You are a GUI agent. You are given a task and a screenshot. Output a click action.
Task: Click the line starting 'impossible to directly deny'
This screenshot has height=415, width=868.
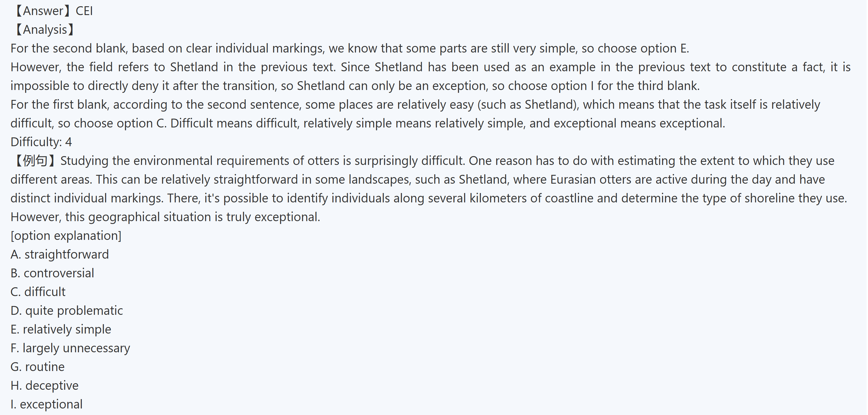tap(355, 86)
